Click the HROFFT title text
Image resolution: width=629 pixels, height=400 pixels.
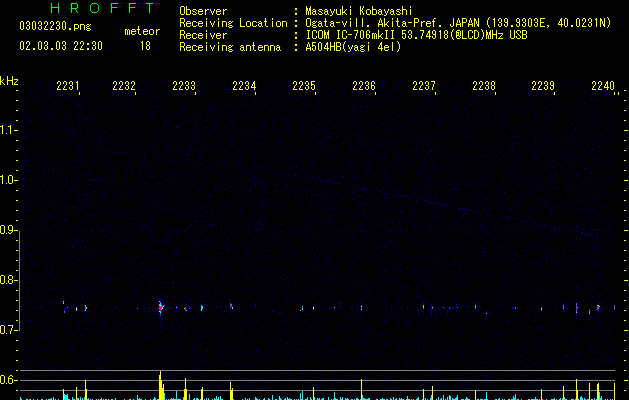coord(102,8)
